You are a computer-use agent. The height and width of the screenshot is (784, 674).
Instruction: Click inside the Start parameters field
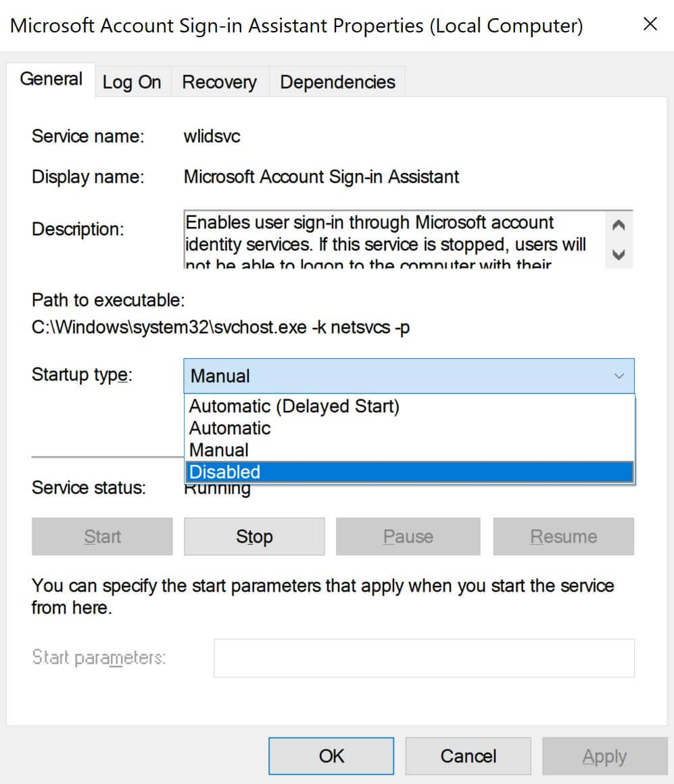[x=424, y=657]
